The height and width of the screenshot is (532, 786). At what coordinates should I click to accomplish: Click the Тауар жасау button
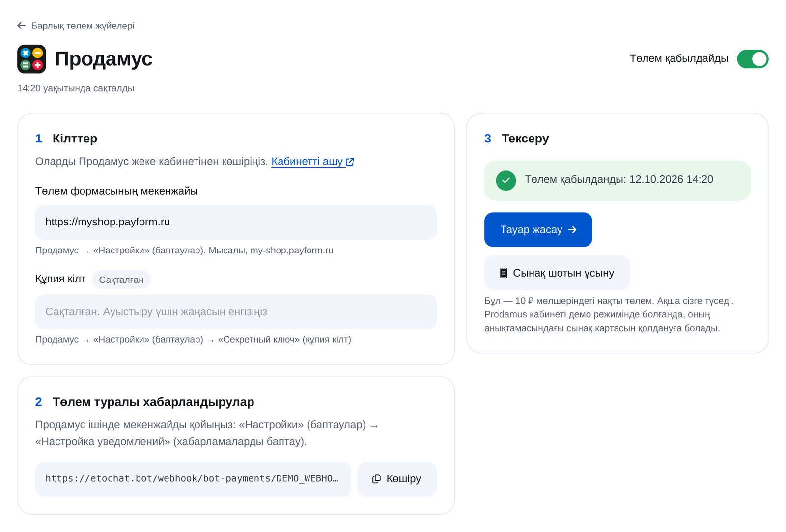click(538, 229)
